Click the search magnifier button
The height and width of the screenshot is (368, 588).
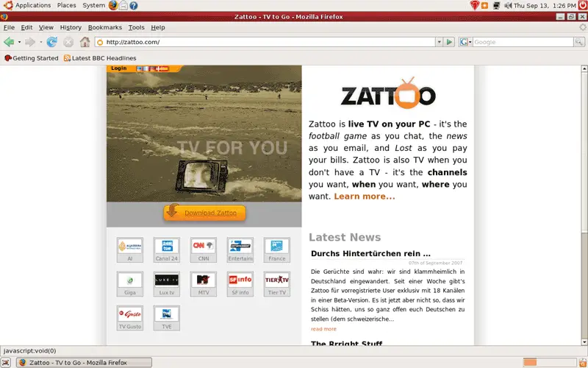point(579,42)
